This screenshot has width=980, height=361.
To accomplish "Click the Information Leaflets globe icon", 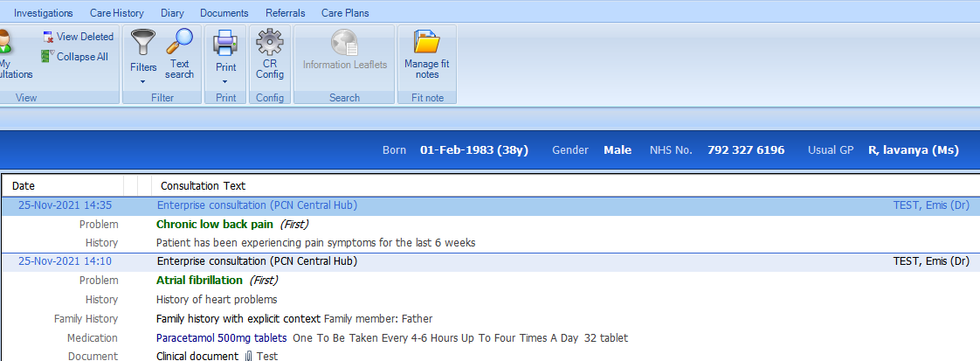I will tap(344, 43).
